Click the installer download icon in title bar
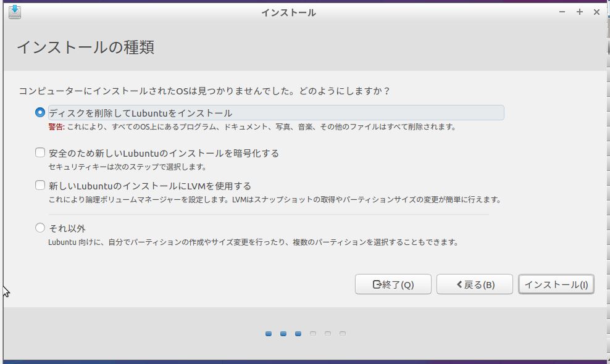The image size is (610, 364). [15, 12]
